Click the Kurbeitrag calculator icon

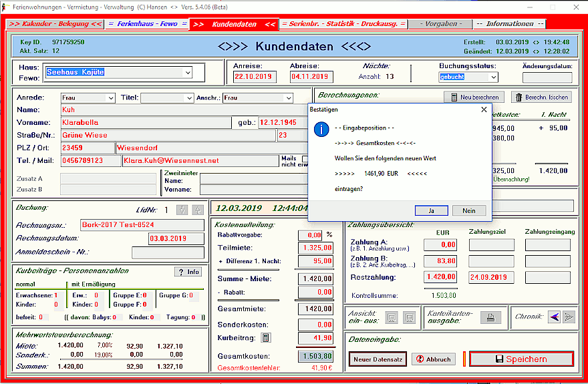pyautogui.click(x=265, y=337)
